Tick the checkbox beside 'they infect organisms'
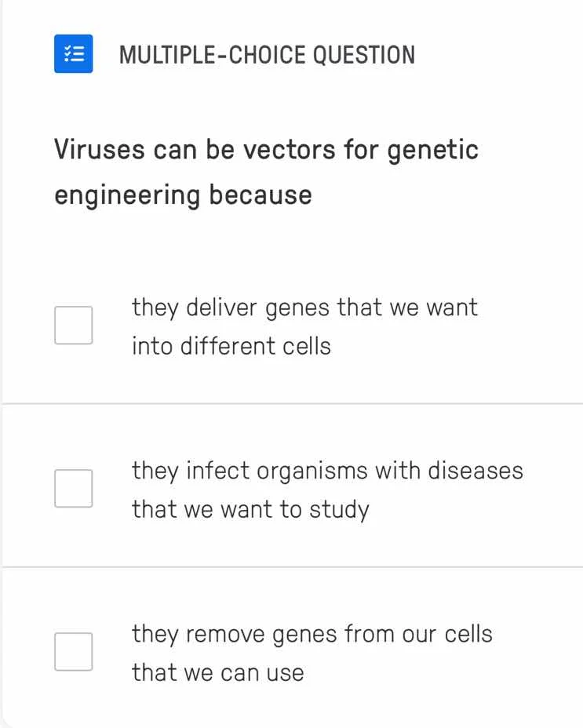The height and width of the screenshot is (728, 583). 73,488
